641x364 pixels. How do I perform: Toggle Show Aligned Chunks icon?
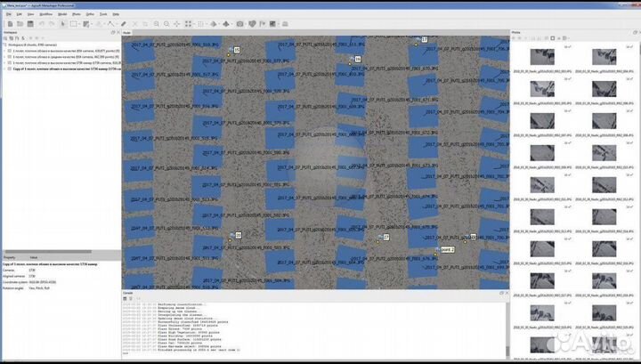click(286, 24)
